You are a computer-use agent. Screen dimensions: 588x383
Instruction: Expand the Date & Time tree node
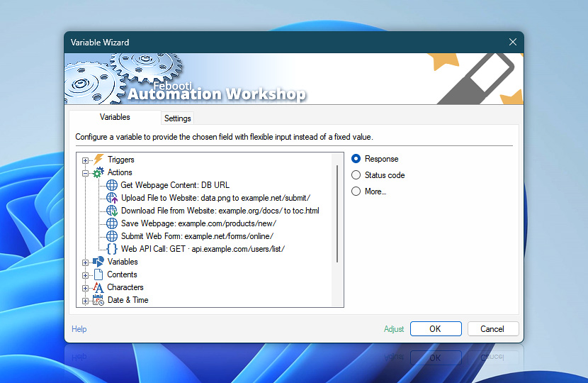(85, 301)
